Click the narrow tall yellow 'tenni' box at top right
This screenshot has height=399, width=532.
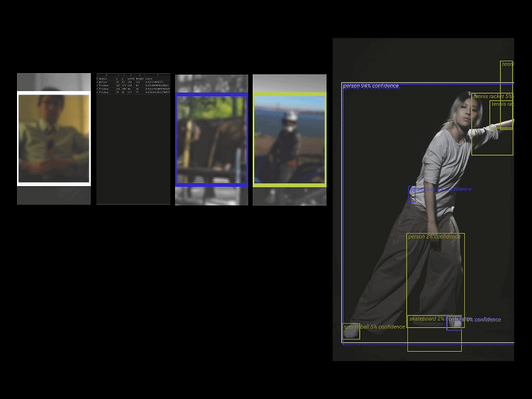pyautogui.click(x=507, y=95)
